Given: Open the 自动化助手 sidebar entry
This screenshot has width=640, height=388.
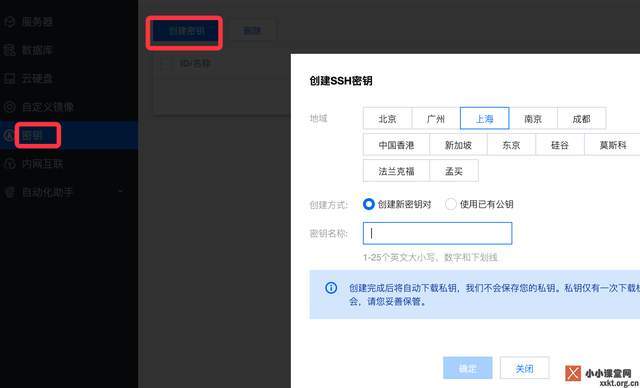Looking at the screenshot, I should point(47,192).
